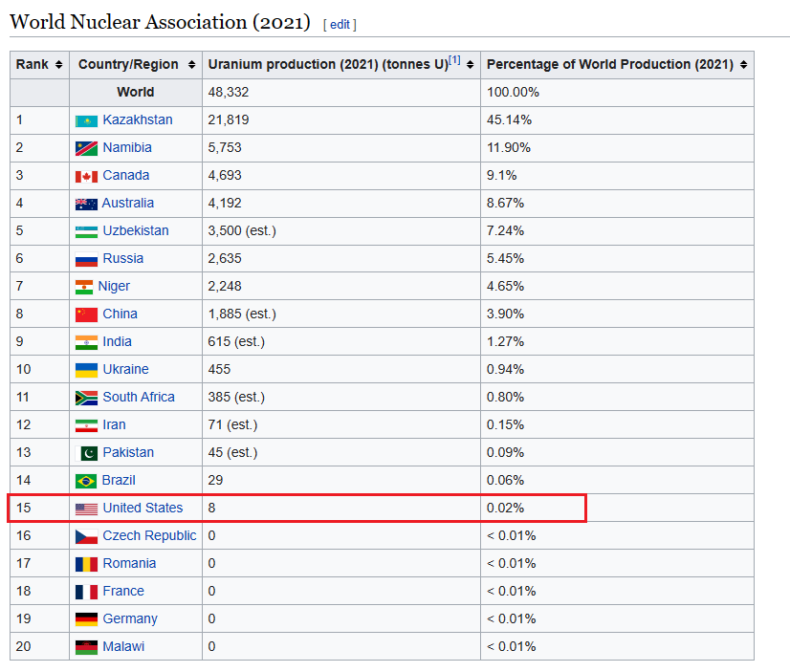The height and width of the screenshot is (672, 790).
Task: Click the Australia flag icon
Action: pos(86,204)
